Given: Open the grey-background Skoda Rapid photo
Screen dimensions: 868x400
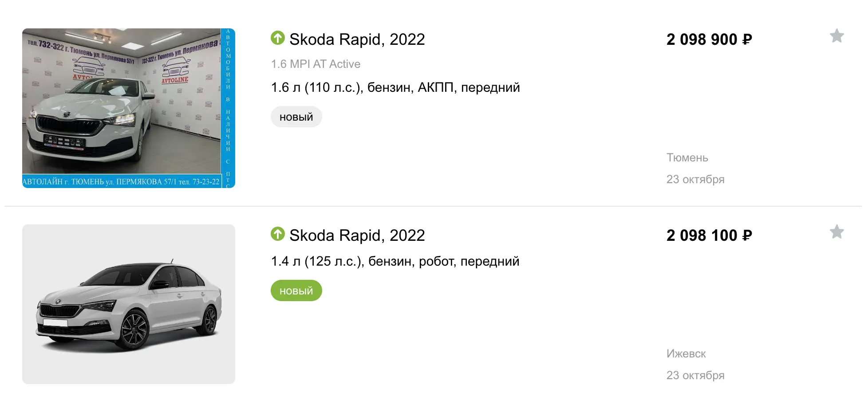Looking at the screenshot, I should coord(128,304).
